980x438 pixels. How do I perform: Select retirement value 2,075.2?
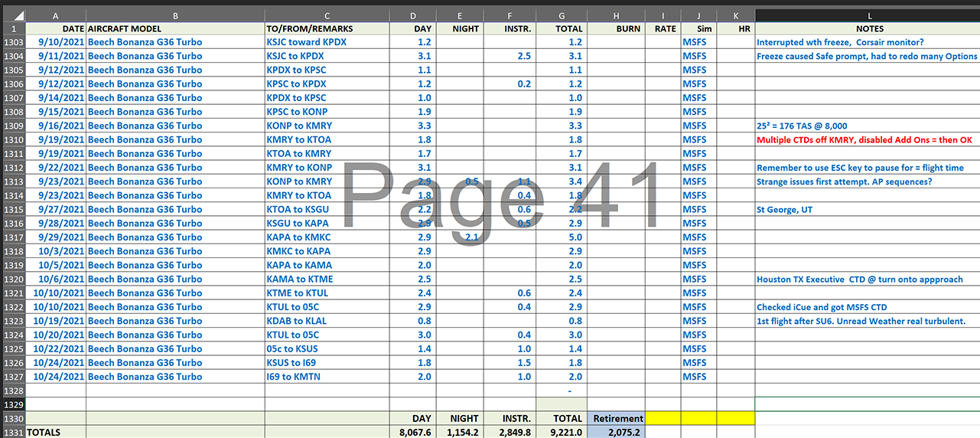[616, 432]
